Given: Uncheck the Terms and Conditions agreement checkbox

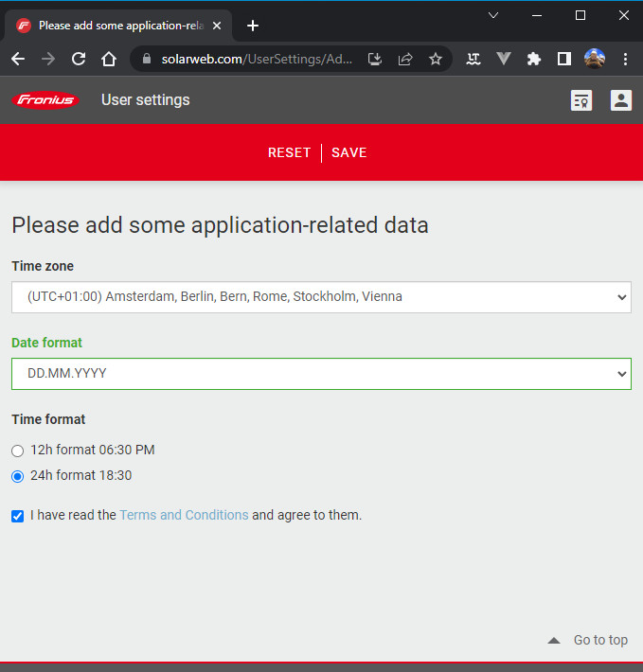Looking at the screenshot, I should (x=18, y=516).
